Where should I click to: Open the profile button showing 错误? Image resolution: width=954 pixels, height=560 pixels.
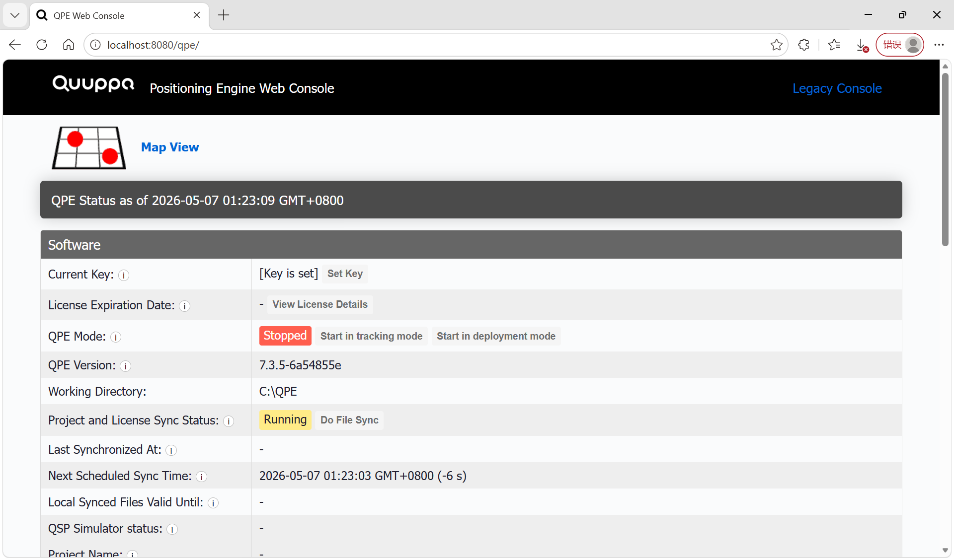900,45
